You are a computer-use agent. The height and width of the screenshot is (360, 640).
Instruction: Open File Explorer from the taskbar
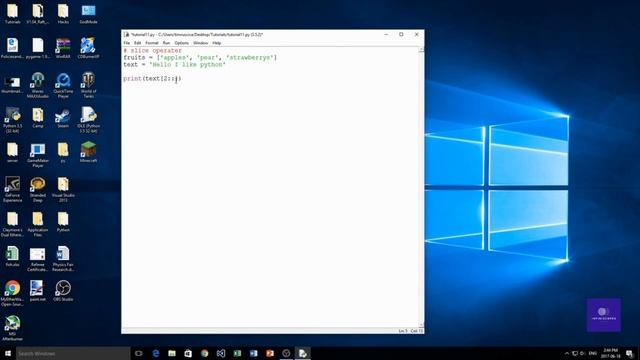[x=172, y=353]
